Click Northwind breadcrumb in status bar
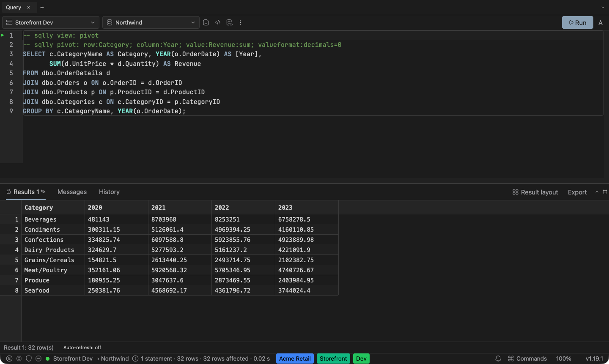 (x=115, y=359)
